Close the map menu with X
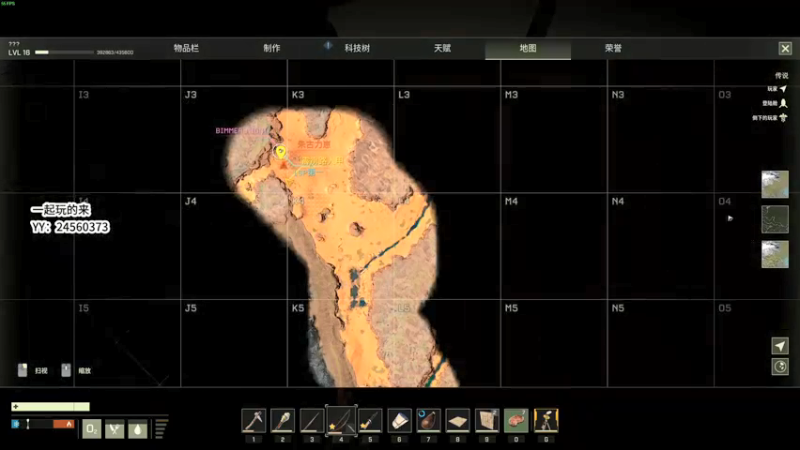 785,48
